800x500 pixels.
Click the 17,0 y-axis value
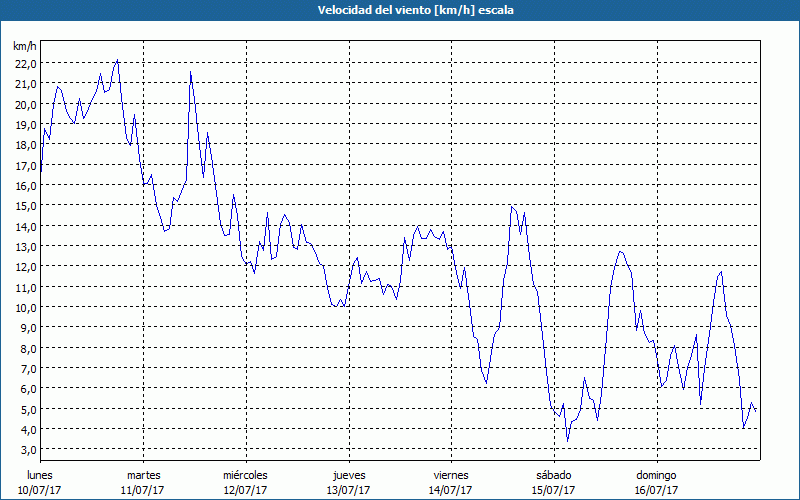click(x=26, y=165)
